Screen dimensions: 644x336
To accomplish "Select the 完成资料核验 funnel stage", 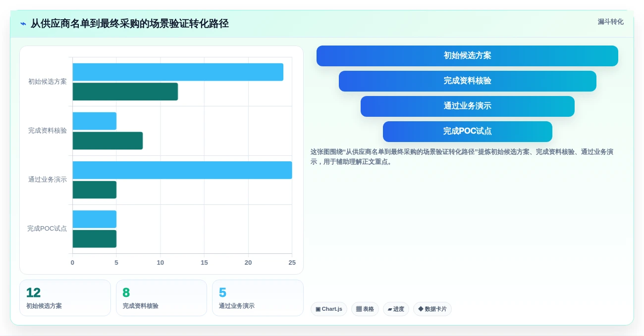I will 467,81.
